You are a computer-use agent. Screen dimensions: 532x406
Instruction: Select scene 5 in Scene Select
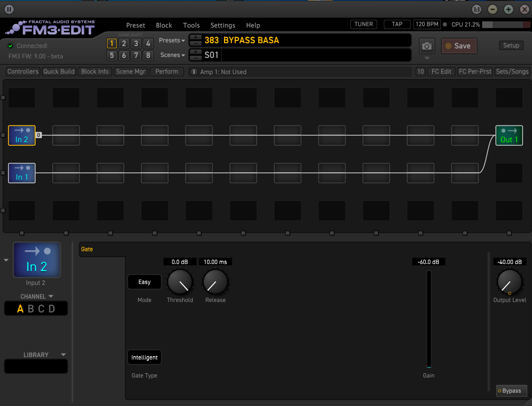pyautogui.click(x=112, y=56)
